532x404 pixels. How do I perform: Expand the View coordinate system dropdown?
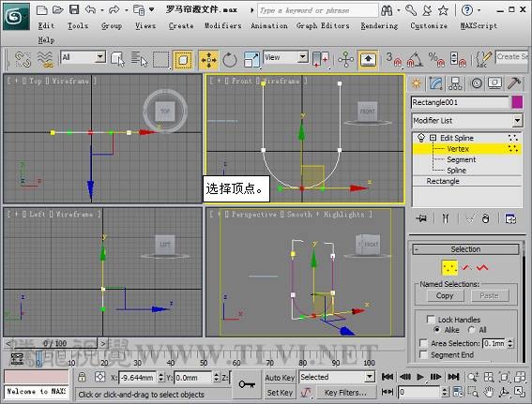click(x=285, y=57)
